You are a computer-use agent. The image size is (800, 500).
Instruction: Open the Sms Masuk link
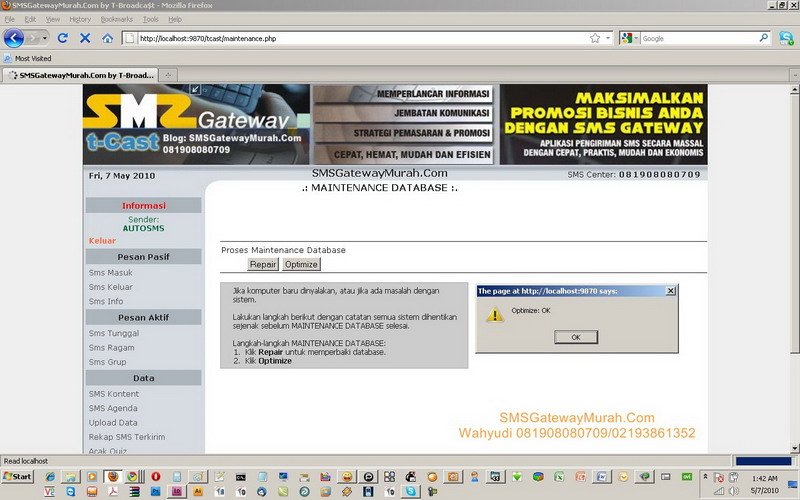[110, 272]
